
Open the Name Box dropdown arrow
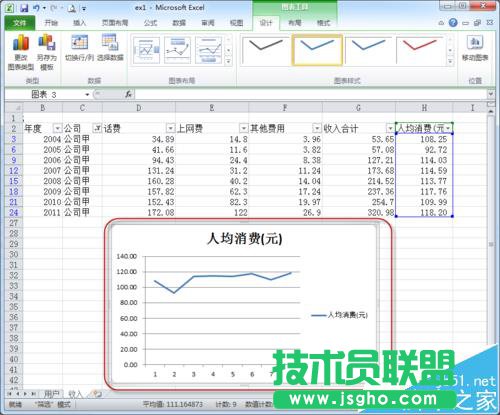pos(87,95)
